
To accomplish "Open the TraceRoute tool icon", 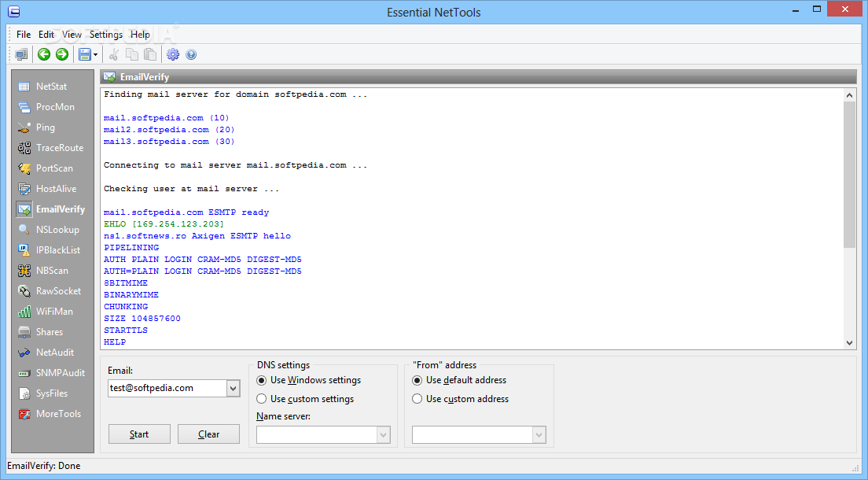I will (24, 148).
